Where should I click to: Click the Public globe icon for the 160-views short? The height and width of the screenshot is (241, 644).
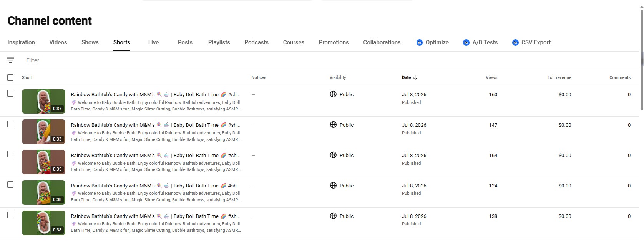(333, 94)
